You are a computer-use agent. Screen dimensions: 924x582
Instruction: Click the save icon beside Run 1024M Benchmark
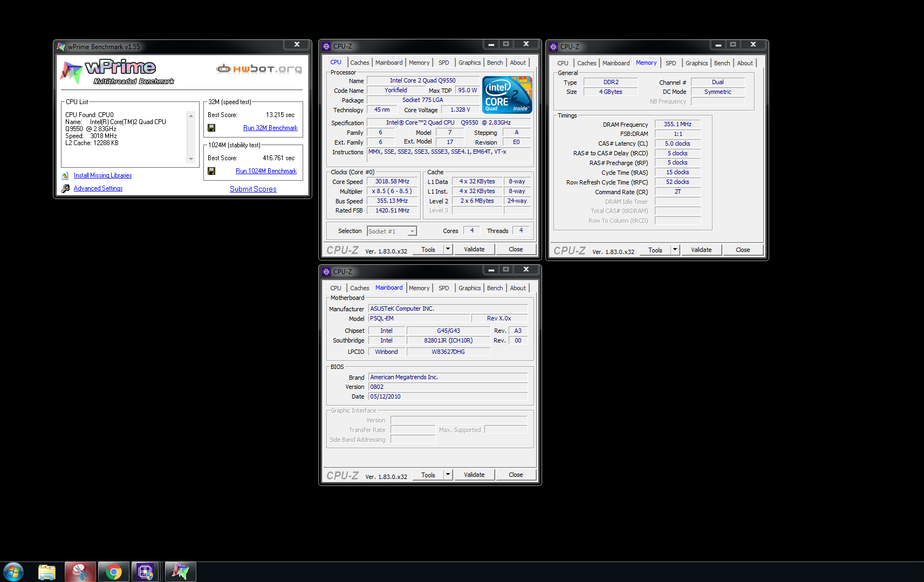coord(211,171)
